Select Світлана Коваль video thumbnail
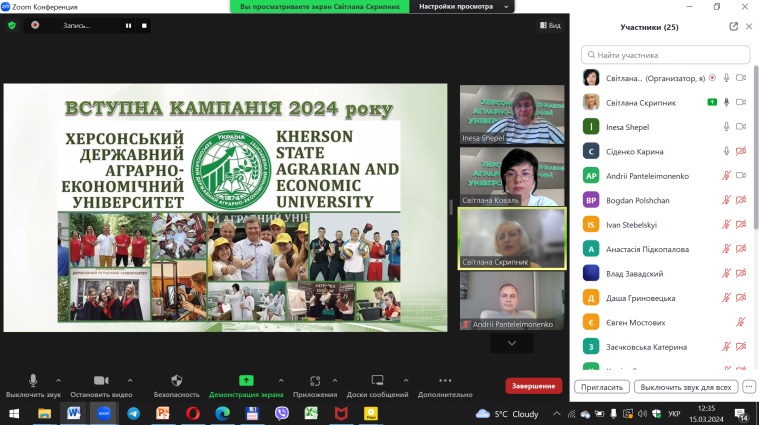759x425 pixels. point(512,177)
